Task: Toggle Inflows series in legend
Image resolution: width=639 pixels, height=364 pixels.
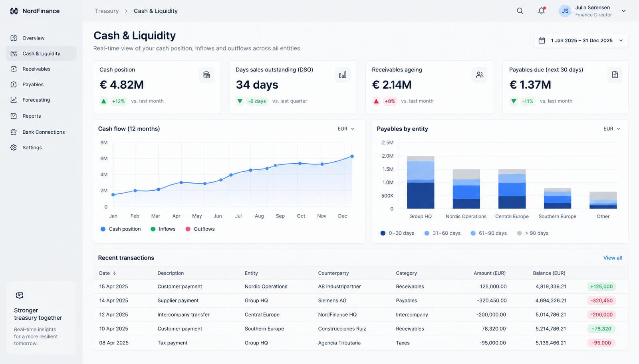Action: pyautogui.click(x=163, y=229)
